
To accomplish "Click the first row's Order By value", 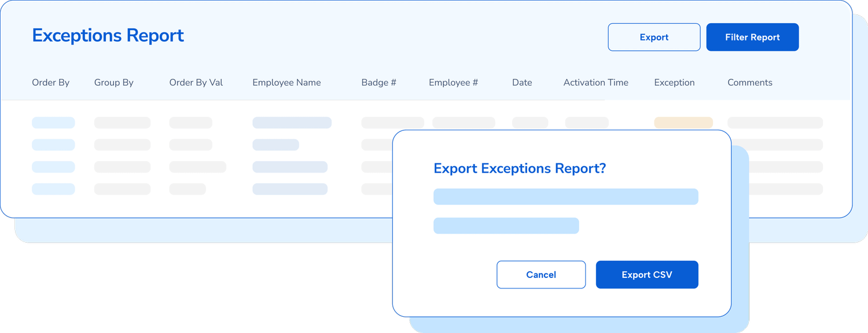I will click(53, 123).
